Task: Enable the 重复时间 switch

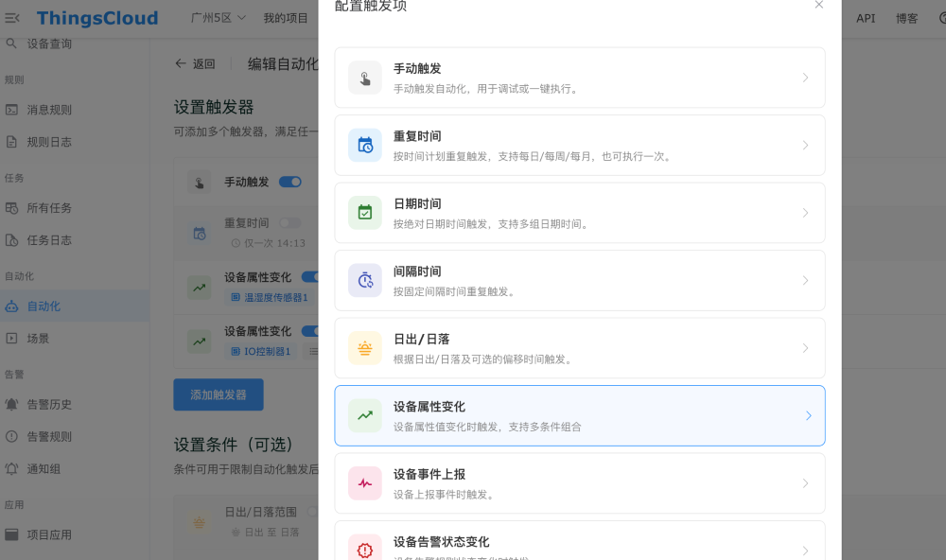Action: click(x=290, y=222)
